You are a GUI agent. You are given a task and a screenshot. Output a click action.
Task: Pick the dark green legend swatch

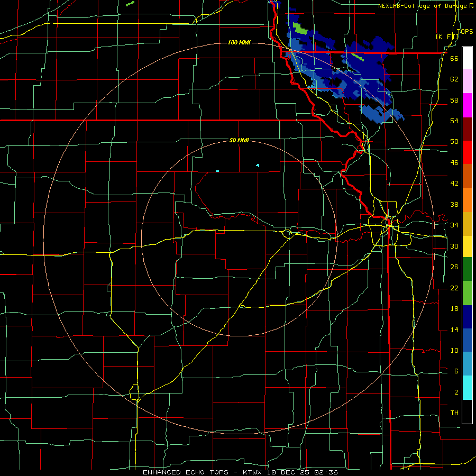tap(467, 269)
